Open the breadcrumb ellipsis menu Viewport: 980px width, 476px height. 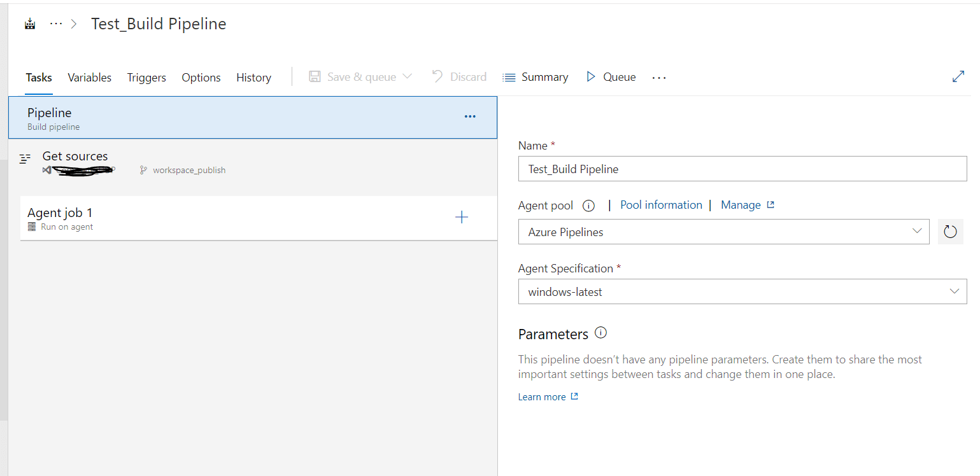(x=56, y=24)
